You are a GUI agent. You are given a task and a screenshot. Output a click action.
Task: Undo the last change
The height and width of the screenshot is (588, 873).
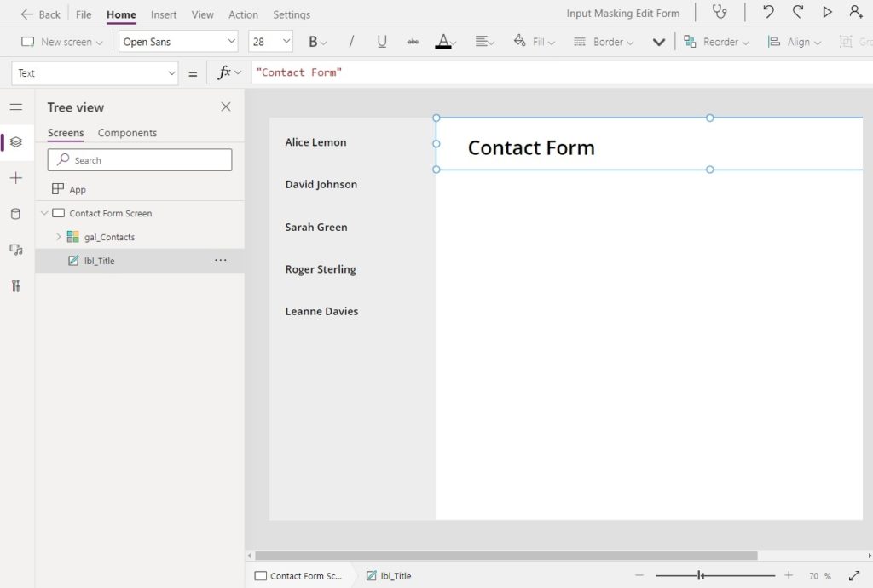pos(766,12)
